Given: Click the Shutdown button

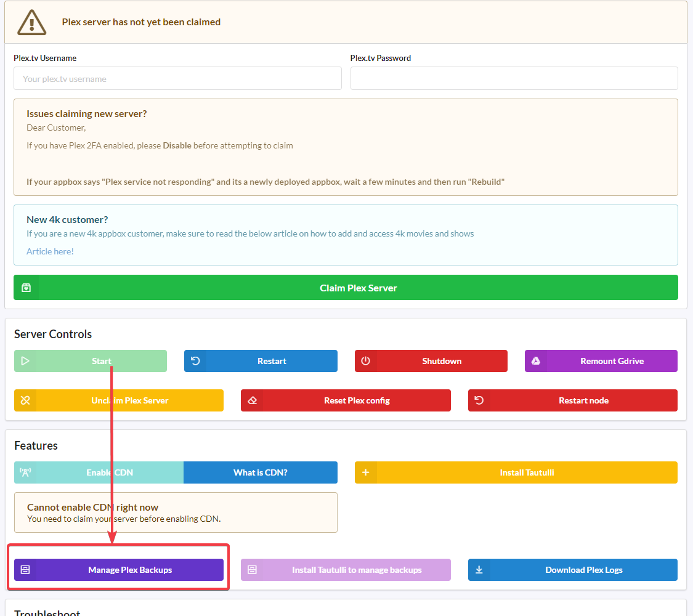Looking at the screenshot, I should 431,361.
